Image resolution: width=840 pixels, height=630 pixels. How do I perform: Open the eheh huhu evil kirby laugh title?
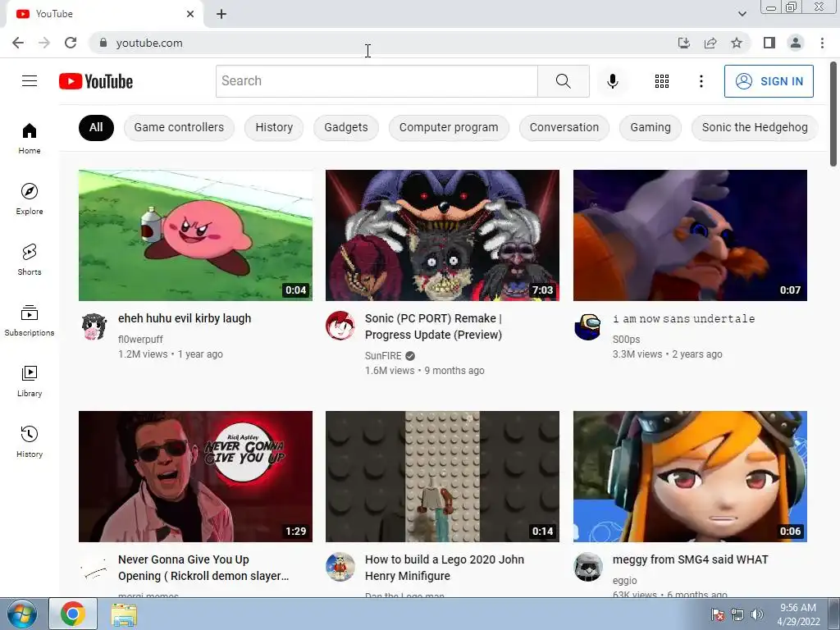(185, 318)
